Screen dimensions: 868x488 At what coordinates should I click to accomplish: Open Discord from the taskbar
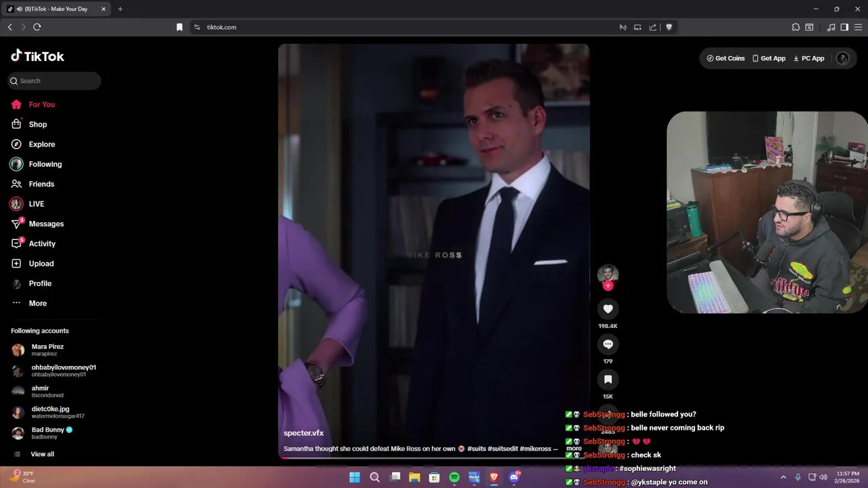(x=514, y=477)
